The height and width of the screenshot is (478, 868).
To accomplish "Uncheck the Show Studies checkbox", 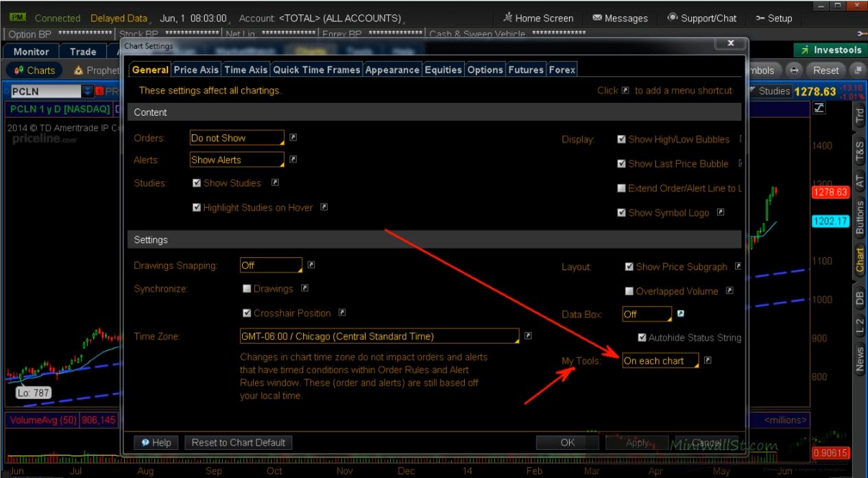I will coord(196,182).
